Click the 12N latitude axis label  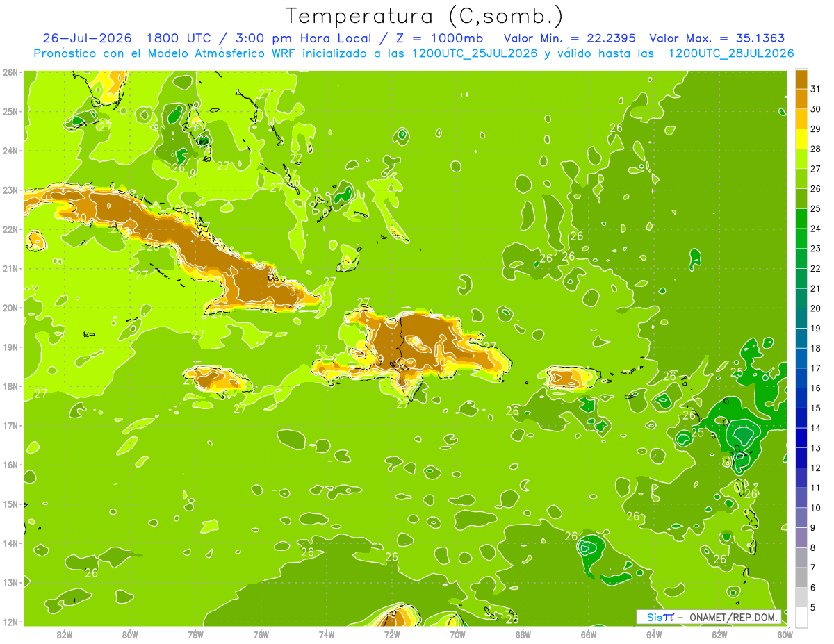pyautogui.click(x=10, y=622)
